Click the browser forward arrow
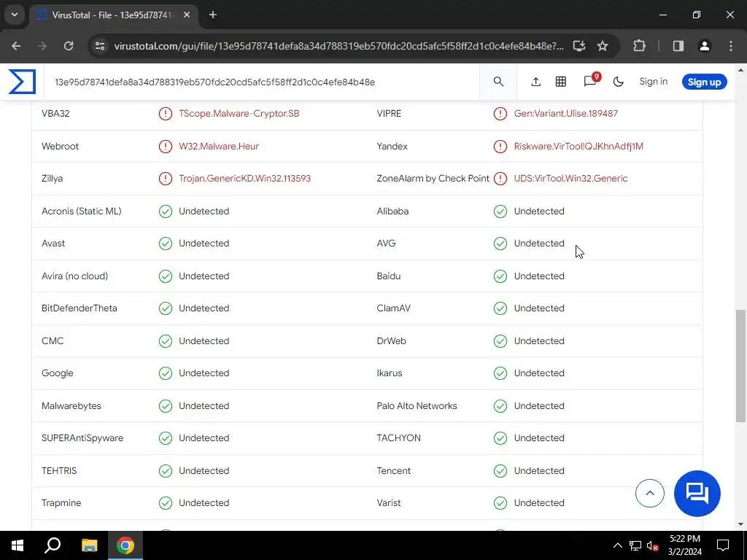747x560 pixels. point(42,46)
